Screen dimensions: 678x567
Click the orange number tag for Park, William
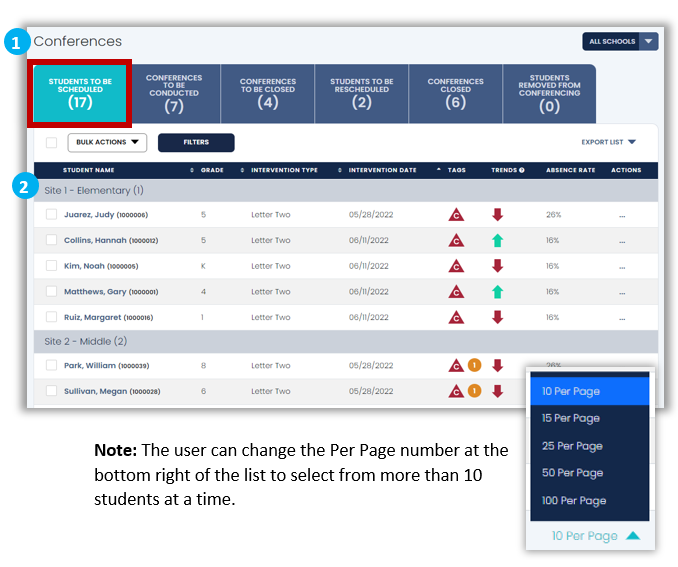(474, 365)
